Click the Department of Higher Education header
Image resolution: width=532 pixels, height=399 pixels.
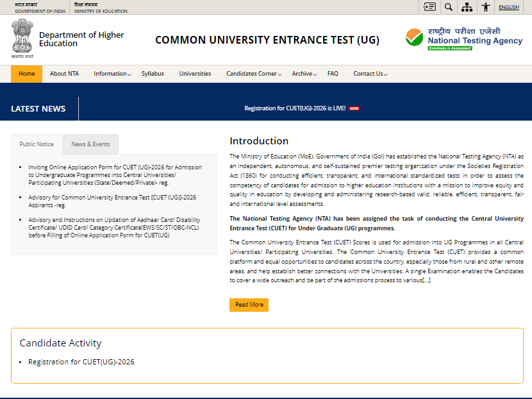pyautogui.click(x=80, y=39)
